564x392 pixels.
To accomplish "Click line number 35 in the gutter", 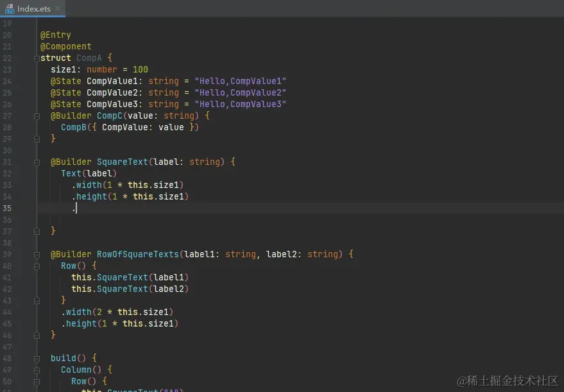I will 7,209.
